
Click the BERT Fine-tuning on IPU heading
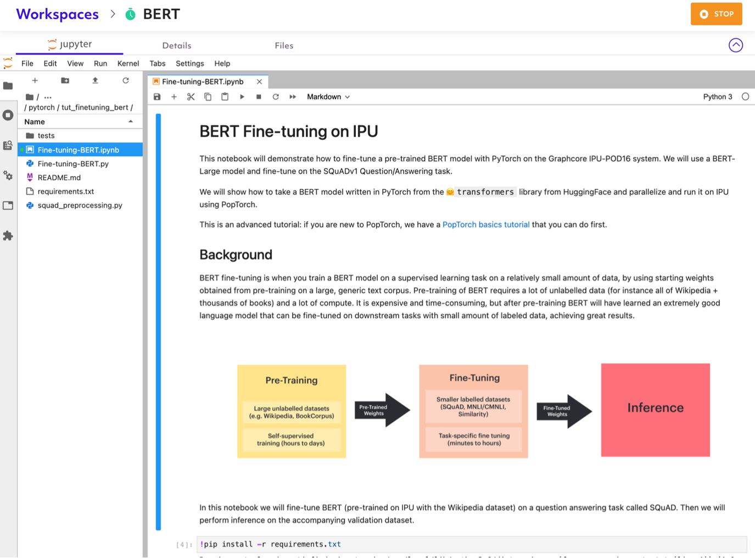[x=289, y=132]
